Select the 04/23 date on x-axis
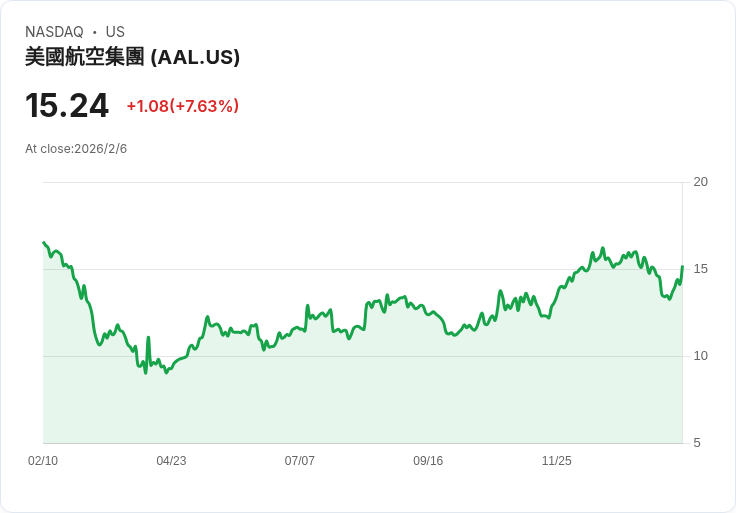The width and height of the screenshot is (736, 513). click(171, 461)
